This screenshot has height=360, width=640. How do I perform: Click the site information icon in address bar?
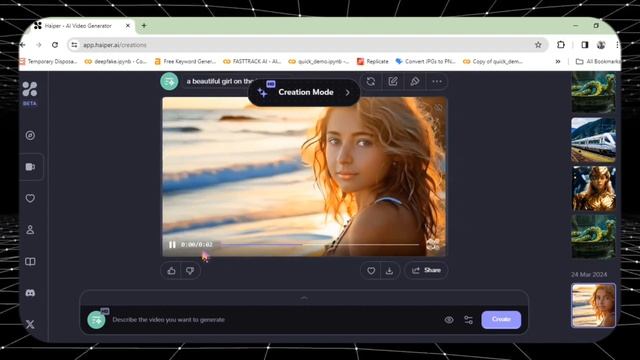coord(74,45)
